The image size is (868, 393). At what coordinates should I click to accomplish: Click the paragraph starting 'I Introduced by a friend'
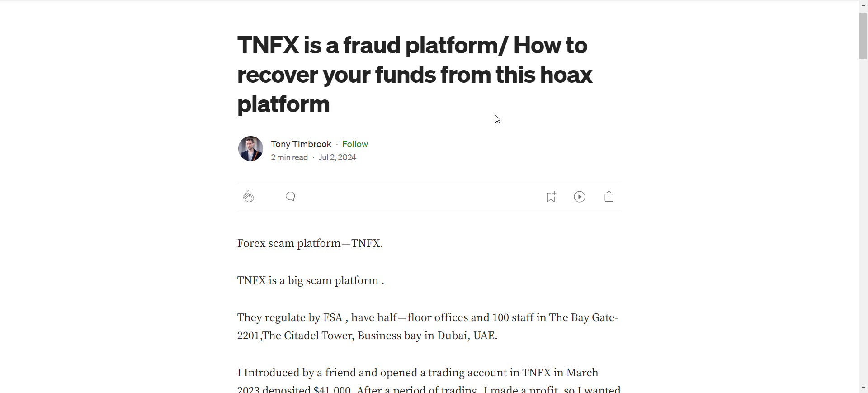429,381
